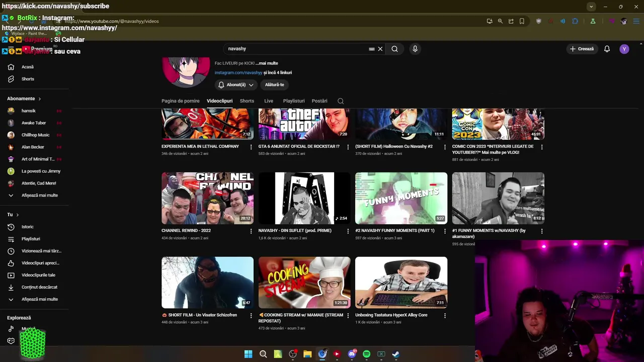
Task: Click the Creează button
Action: tap(582, 49)
